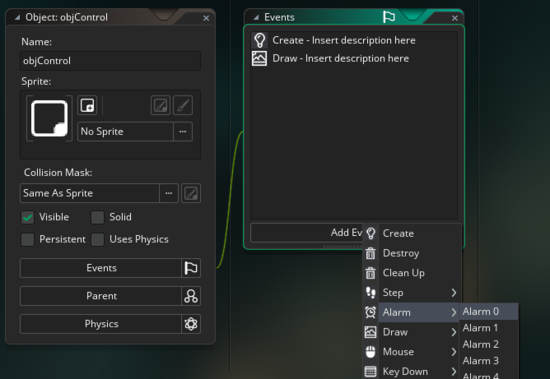Screen dimensions: 550x379
Task: Click the physics atom icon
Action: click(191, 324)
